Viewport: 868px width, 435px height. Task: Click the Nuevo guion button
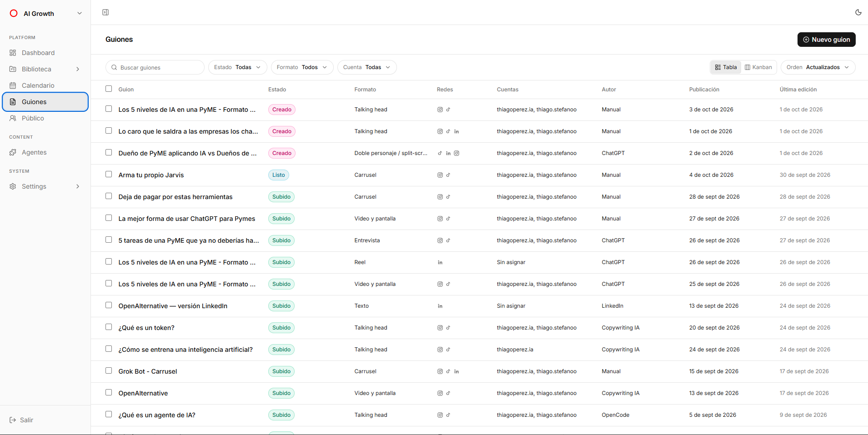tap(827, 40)
